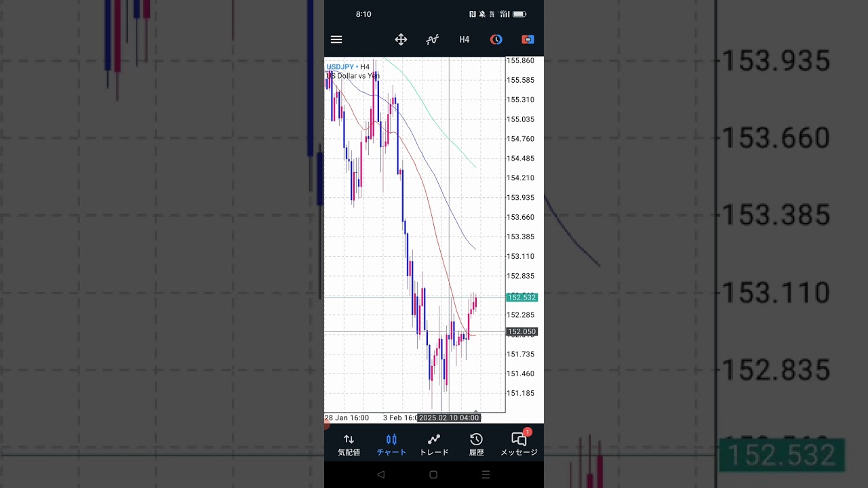Select the チャート chart tab
Screen dimensions: 868x488
(x=391, y=445)
